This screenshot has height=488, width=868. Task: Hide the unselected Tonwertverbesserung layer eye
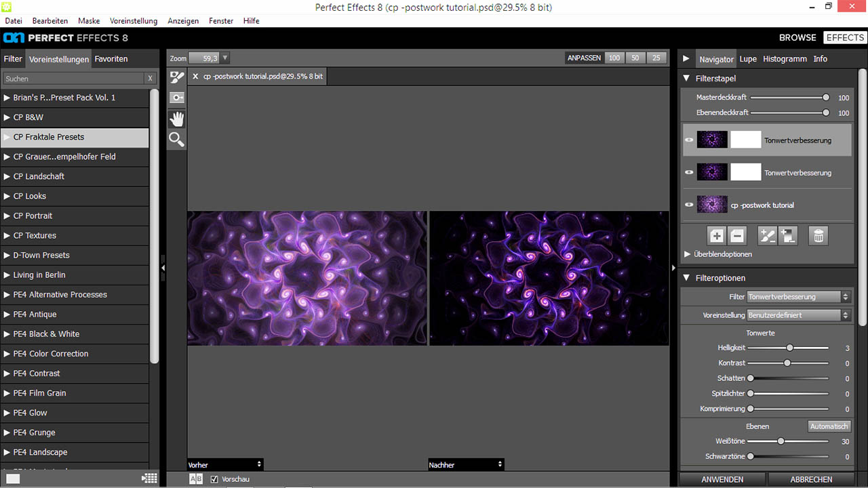tap(689, 173)
